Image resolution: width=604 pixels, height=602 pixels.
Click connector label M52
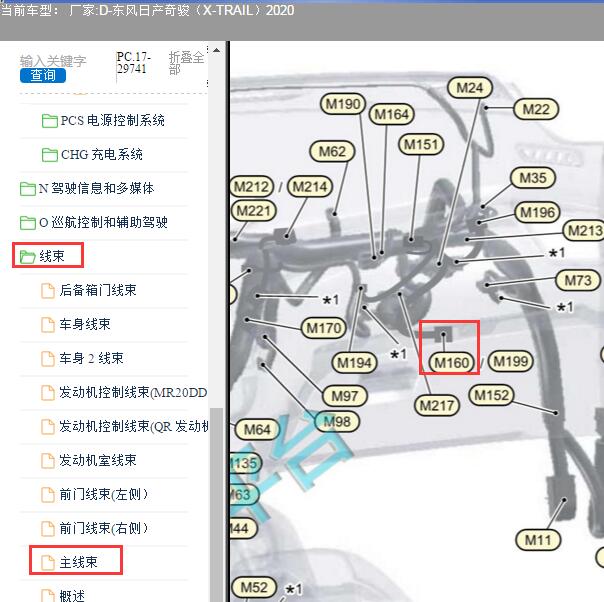tap(254, 587)
